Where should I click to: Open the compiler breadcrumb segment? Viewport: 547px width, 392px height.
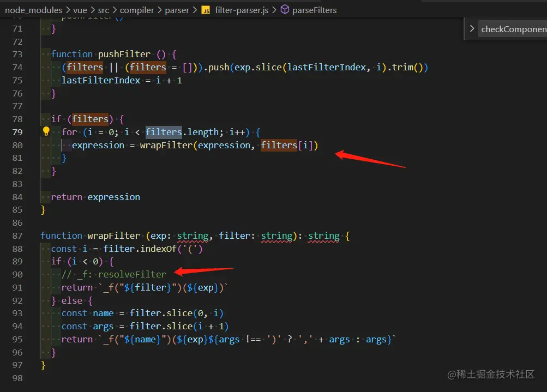(137, 10)
